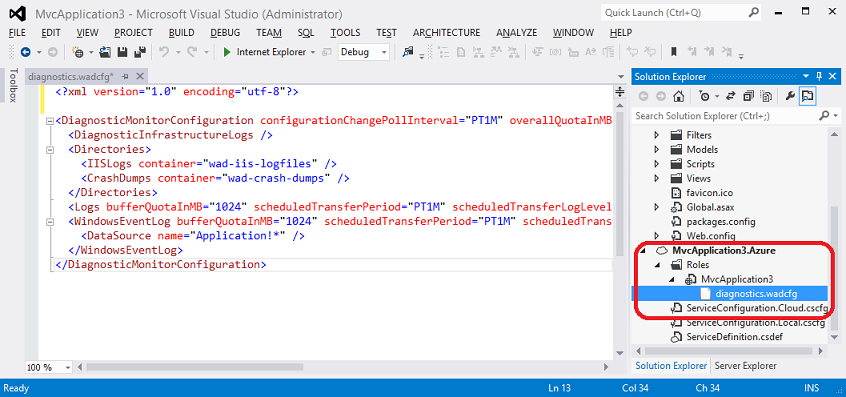Click Home icon in Solution Explorer
The width and height of the screenshot is (846, 397).
pyautogui.click(x=679, y=96)
